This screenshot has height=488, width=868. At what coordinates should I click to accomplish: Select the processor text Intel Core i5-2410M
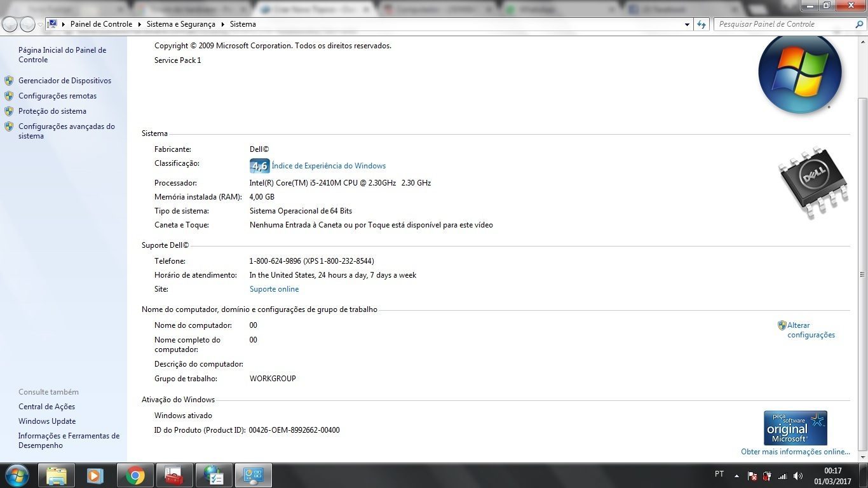(340, 183)
